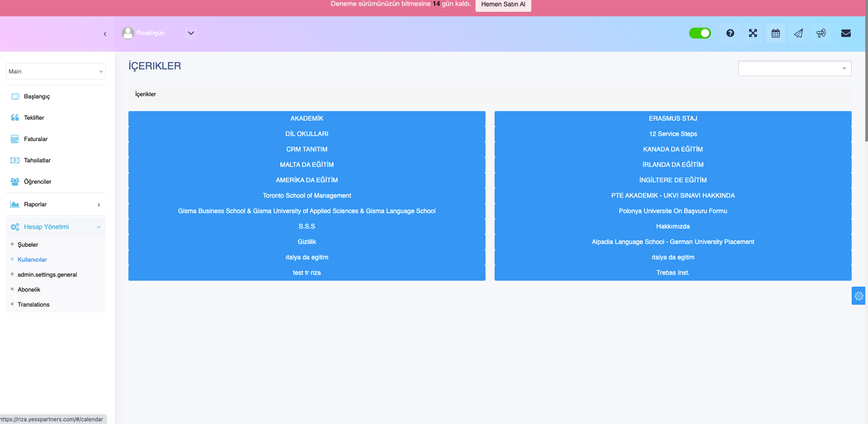
Task: Click the Raporlar chart icon
Action: [15, 205]
